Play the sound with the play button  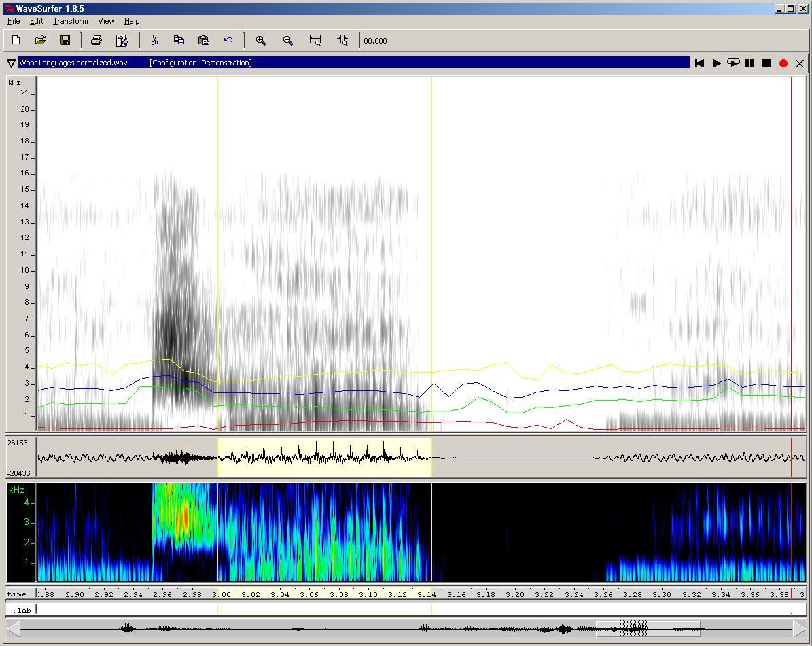click(716, 63)
